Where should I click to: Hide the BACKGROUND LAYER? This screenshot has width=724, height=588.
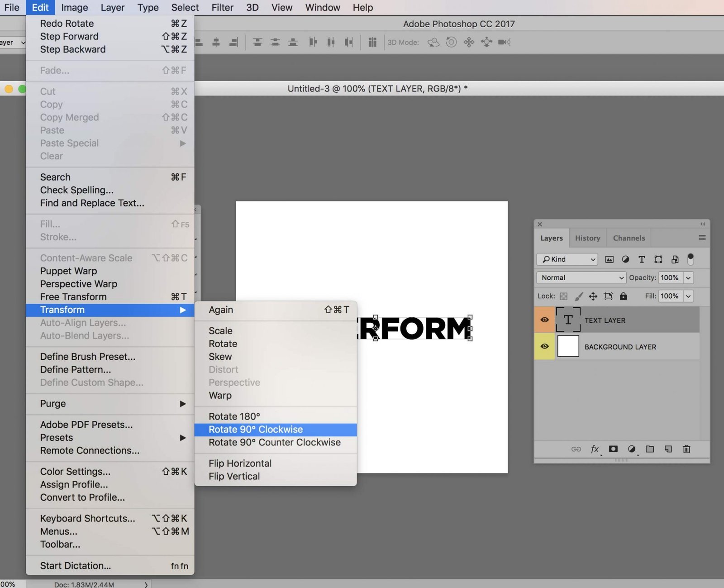pyautogui.click(x=545, y=347)
